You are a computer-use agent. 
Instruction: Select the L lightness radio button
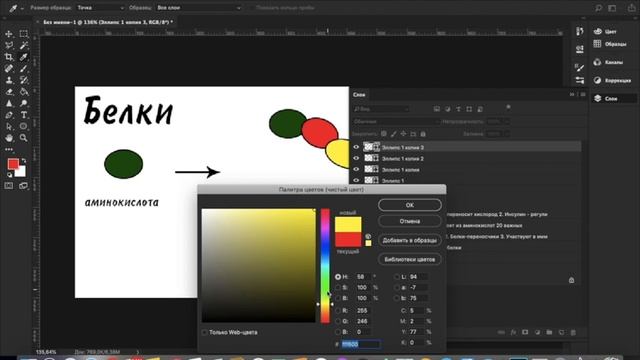(x=397, y=277)
